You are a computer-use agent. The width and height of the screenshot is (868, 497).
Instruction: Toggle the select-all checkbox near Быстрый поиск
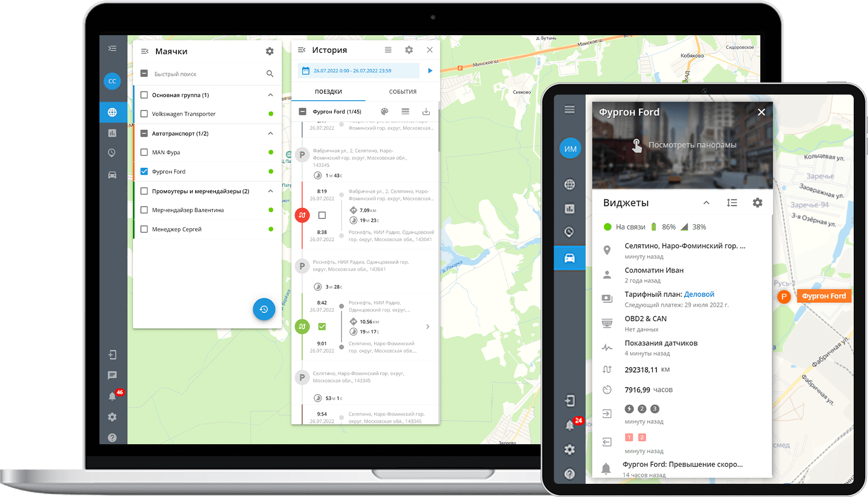144,73
